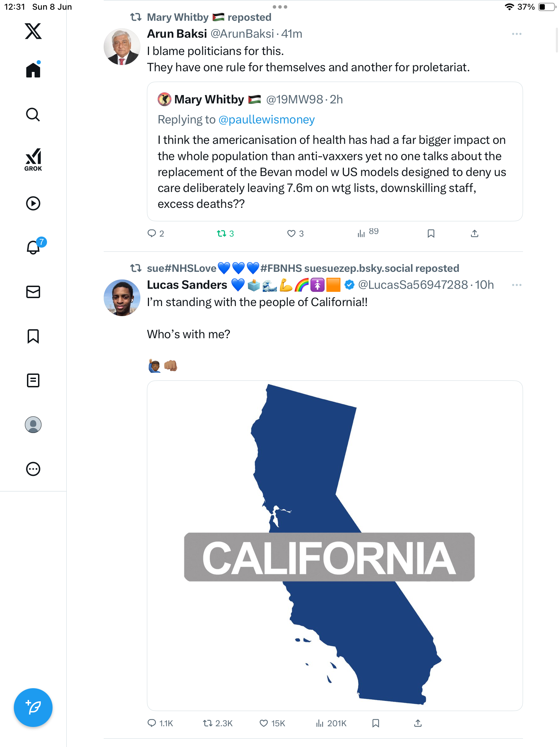Open the Profile tab in sidebar
Viewport: 560px width, 747px height.
33,425
